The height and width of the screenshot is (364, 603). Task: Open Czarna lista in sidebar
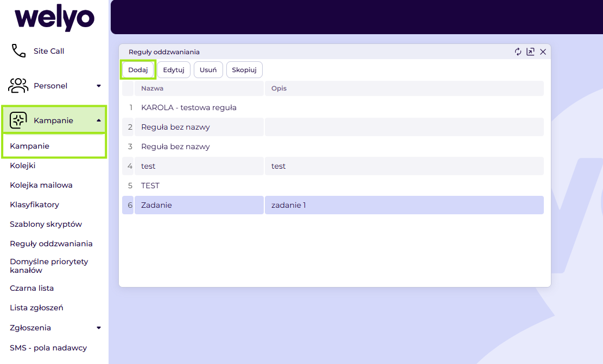tap(32, 288)
